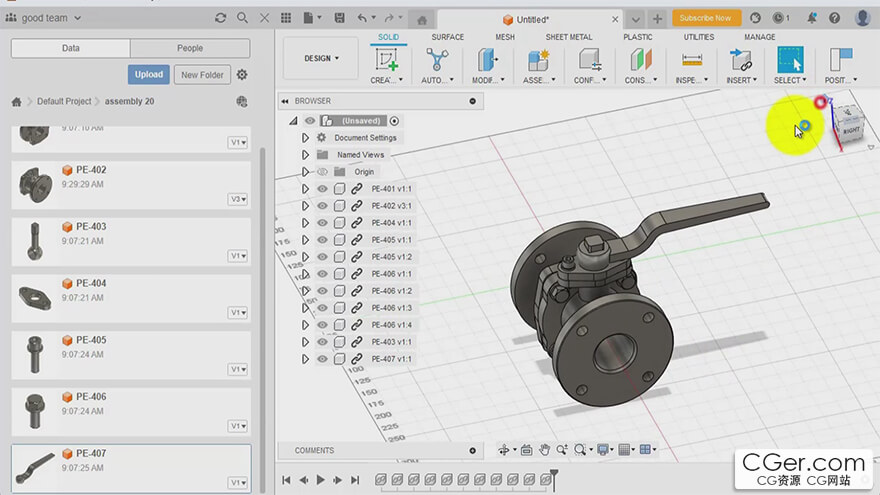Activate the Unsaved root component radio
This screenshot has height=495, width=880.
[x=395, y=121]
